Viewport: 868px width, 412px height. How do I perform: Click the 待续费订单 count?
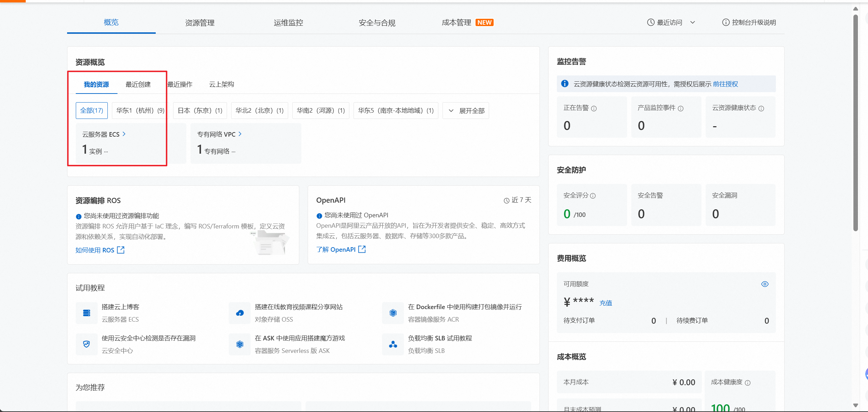(766, 321)
